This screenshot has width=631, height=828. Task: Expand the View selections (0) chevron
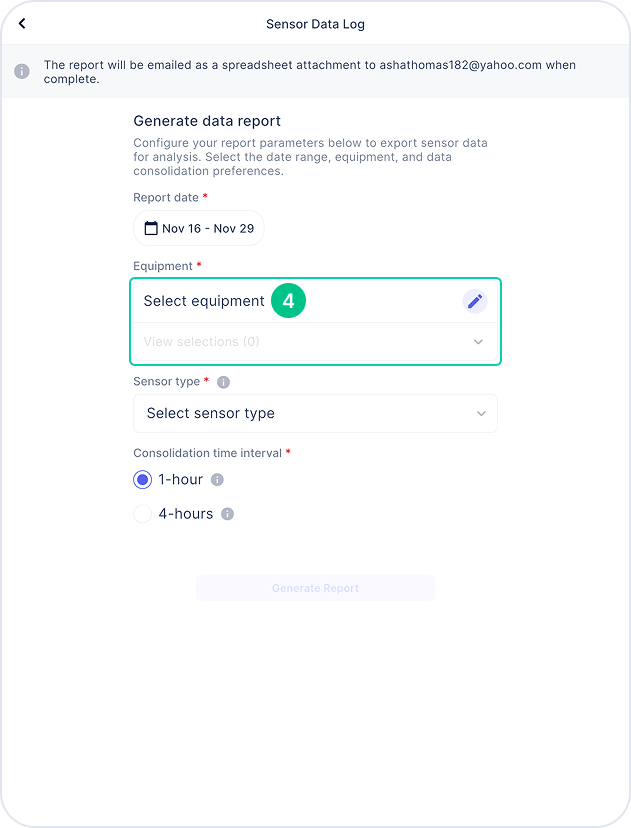click(x=478, y=342)
